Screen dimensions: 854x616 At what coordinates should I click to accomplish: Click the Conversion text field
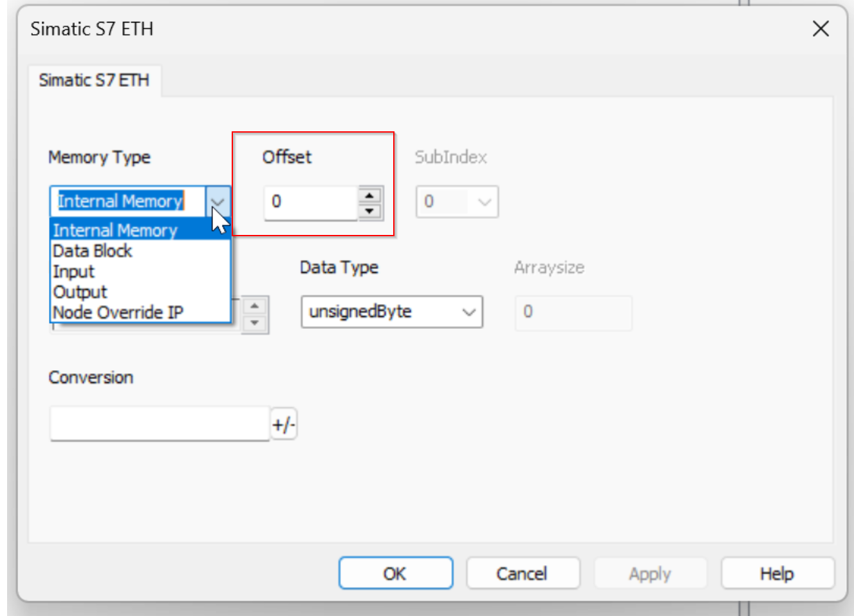point(160,424)
